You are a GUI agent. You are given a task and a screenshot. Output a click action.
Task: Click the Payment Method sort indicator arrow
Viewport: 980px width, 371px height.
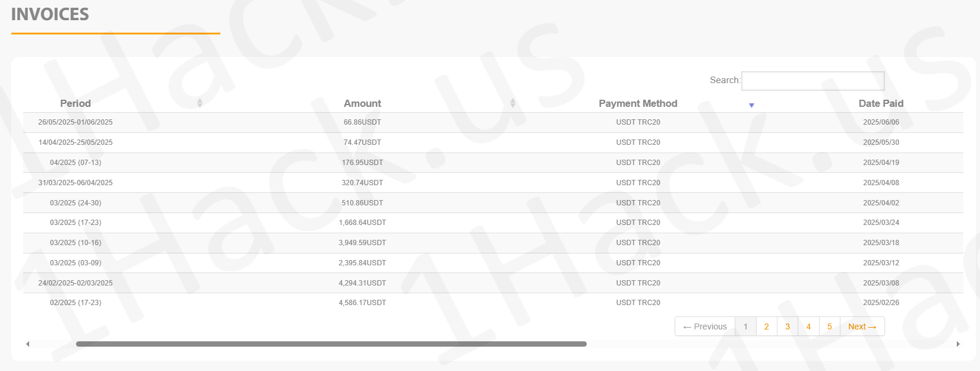click(751, 105)
